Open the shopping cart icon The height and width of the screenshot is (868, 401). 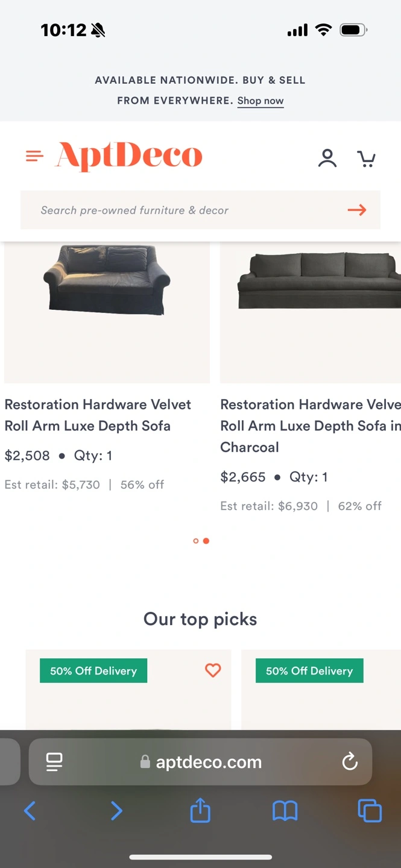pyautogui.click(x=366, y=158)
